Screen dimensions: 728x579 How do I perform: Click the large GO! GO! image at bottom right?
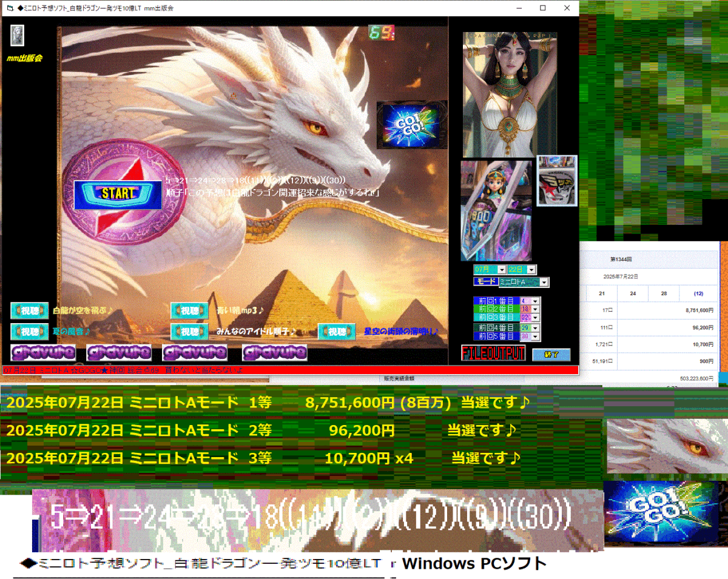pos(666,512)
